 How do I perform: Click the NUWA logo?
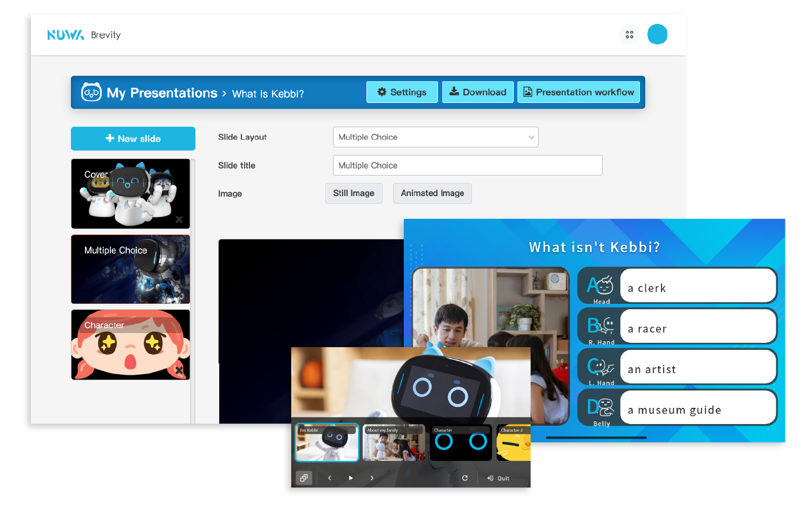coord(66,35)
